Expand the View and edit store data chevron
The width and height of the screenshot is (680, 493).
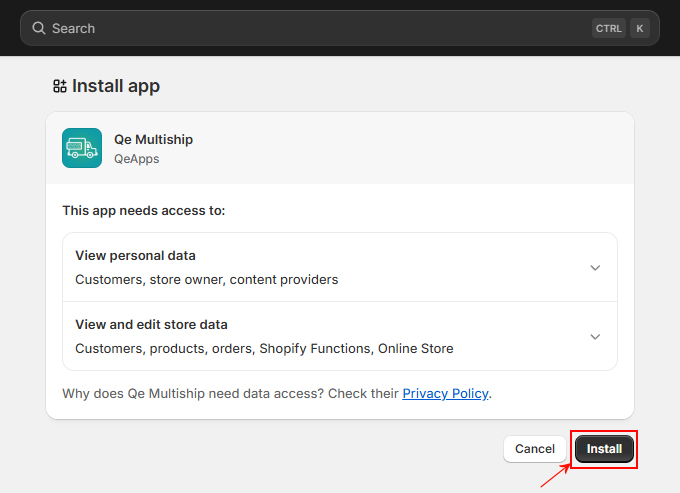595,337
